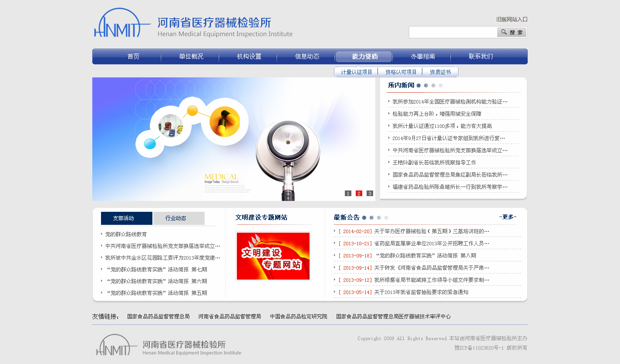This screenshot has height=364, width=620.
Task: Open 单位概况 navigation menu item
Action: (x=191, y=57)
